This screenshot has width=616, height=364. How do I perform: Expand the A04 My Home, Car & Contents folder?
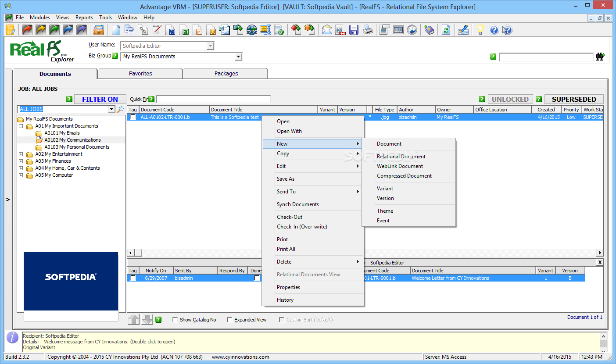[21, 168]
